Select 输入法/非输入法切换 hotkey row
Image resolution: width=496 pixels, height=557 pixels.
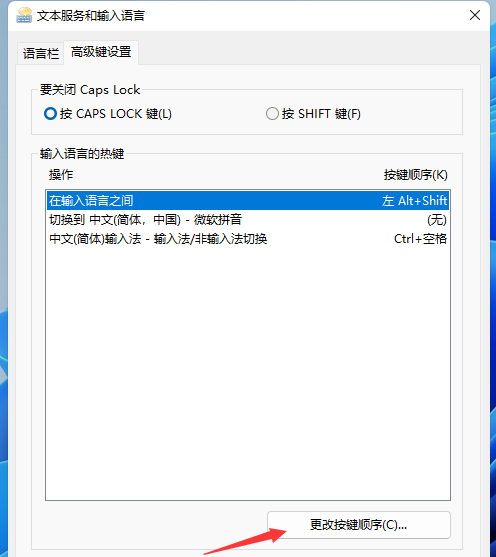click(x=248, y=238)
